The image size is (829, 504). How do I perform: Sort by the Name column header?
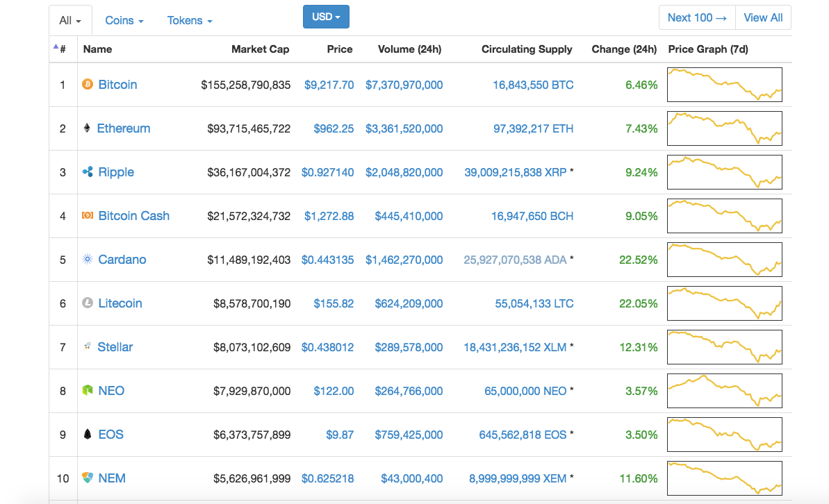97,49
